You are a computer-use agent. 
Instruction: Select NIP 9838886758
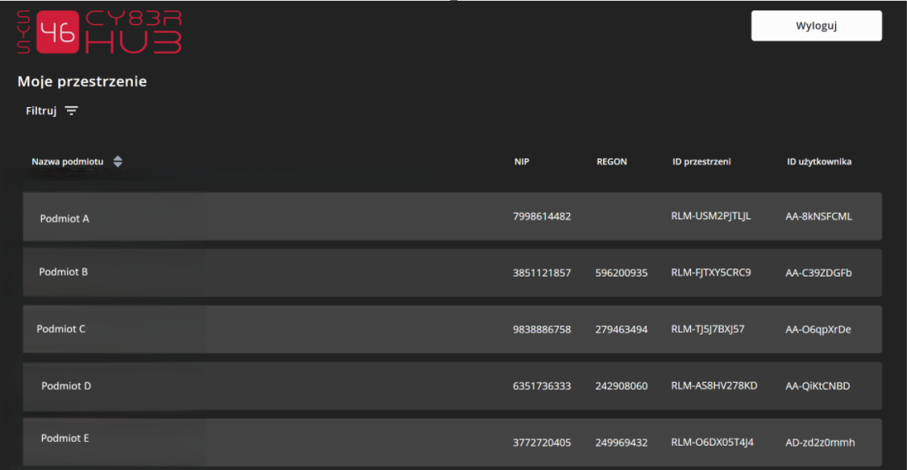[542, 330]
